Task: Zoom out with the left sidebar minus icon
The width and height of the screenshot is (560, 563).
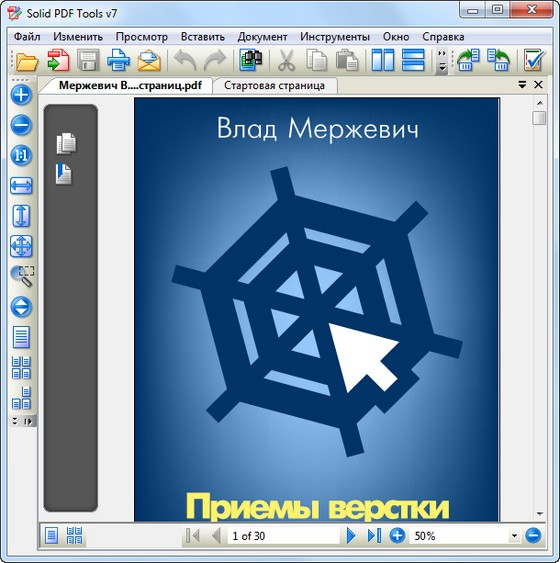Action: click(21, 125)
